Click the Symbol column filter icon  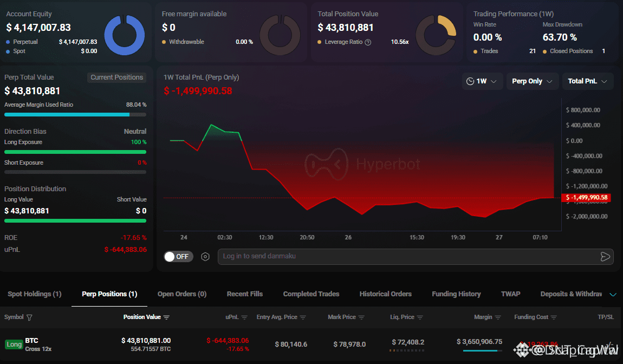pyautogui.click(x=29, y=317)
